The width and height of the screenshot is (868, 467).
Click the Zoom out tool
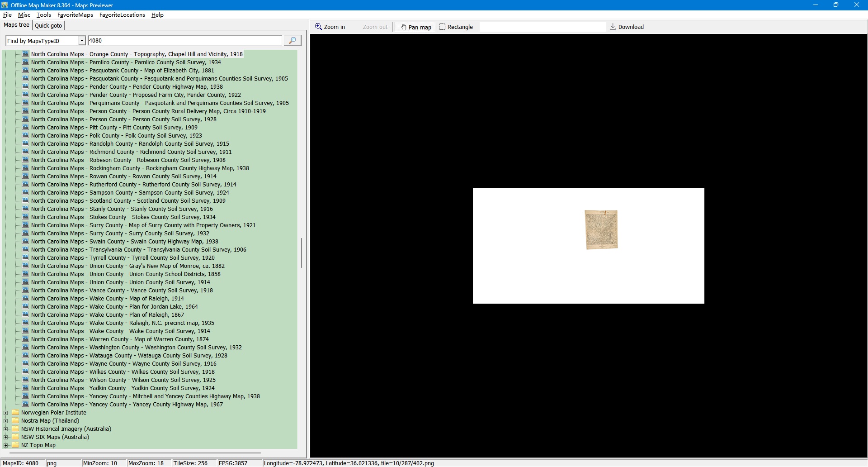pos(375,27)
